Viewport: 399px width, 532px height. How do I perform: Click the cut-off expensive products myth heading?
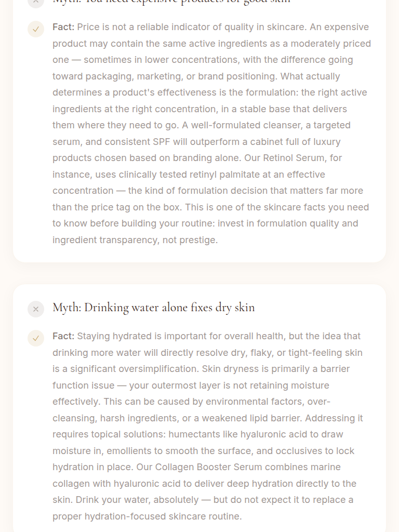tap(171, 2)
